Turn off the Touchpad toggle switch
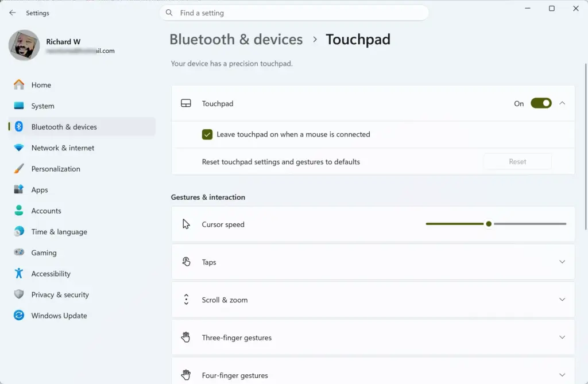This screenshot has height=384, width=588. 541,103
